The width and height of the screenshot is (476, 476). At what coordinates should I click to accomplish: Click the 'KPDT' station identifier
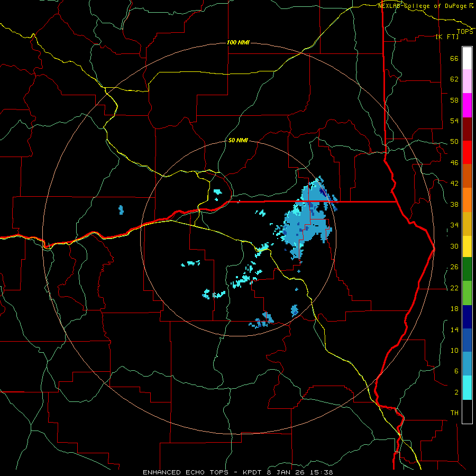coord(253,472)
